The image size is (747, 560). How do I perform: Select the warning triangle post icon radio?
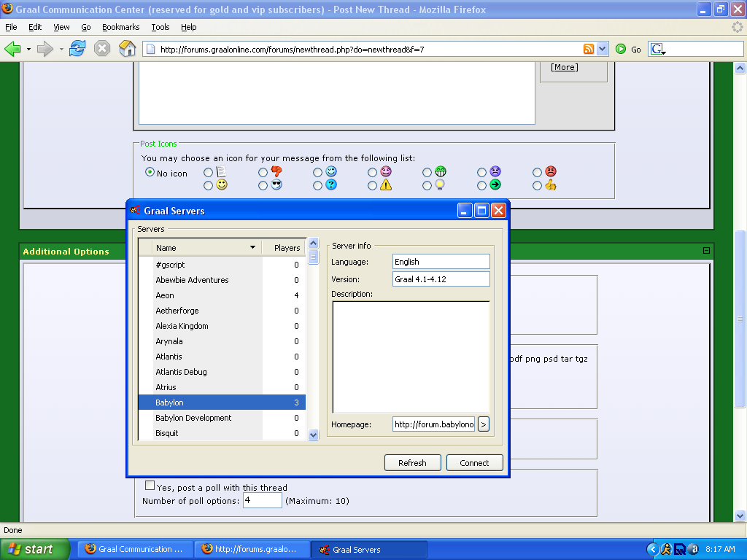(373, 186)
